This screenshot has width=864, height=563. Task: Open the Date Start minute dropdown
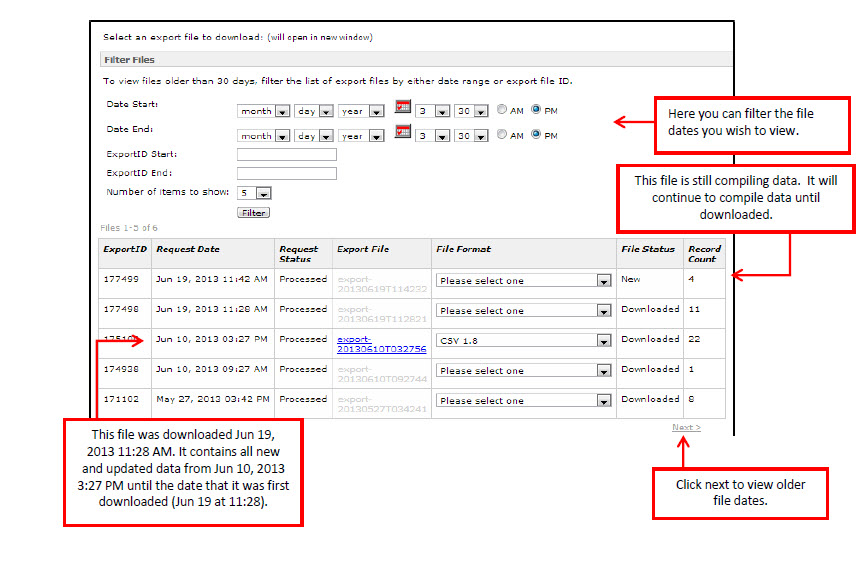472,111
